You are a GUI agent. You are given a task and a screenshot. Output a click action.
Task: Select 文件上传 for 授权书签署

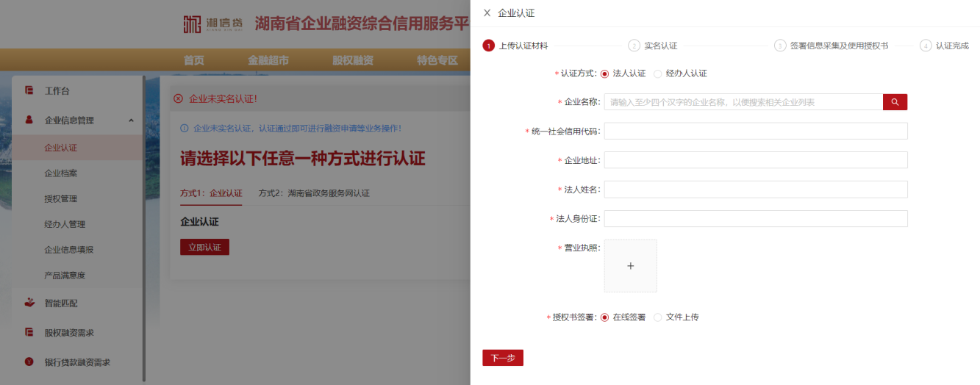pos(658,317)
